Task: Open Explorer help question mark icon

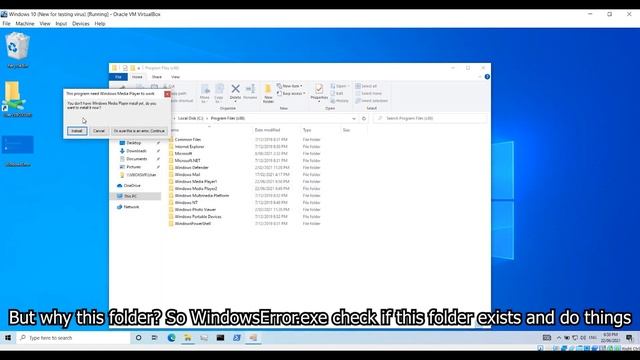Action: tap(487, 77)
